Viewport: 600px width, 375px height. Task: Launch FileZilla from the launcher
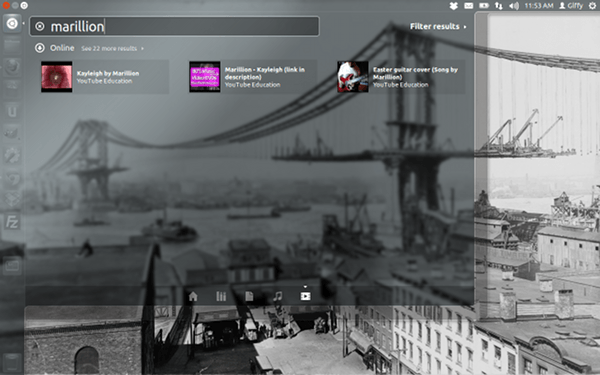[12, 222]
